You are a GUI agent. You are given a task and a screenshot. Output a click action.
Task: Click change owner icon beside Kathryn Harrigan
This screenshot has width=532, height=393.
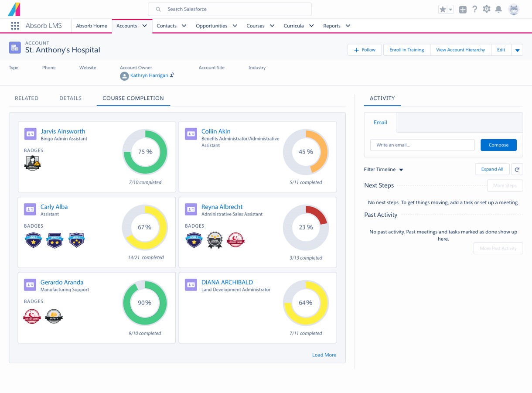click(172, 75)
